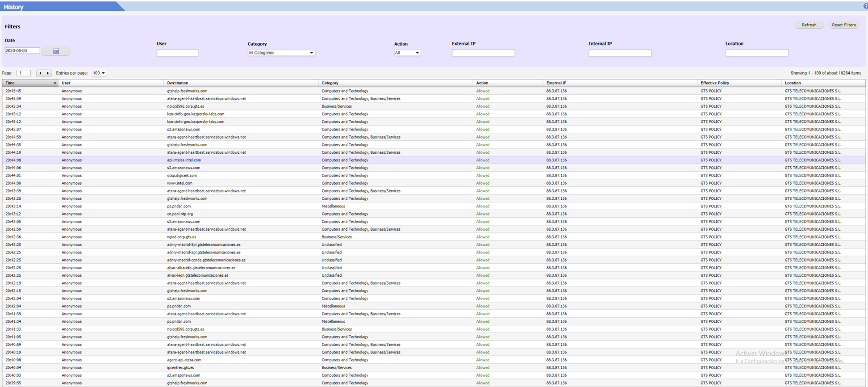868x387 pixels.
Task: Click the 20:39:55 time entry
Action: [13, 383]
